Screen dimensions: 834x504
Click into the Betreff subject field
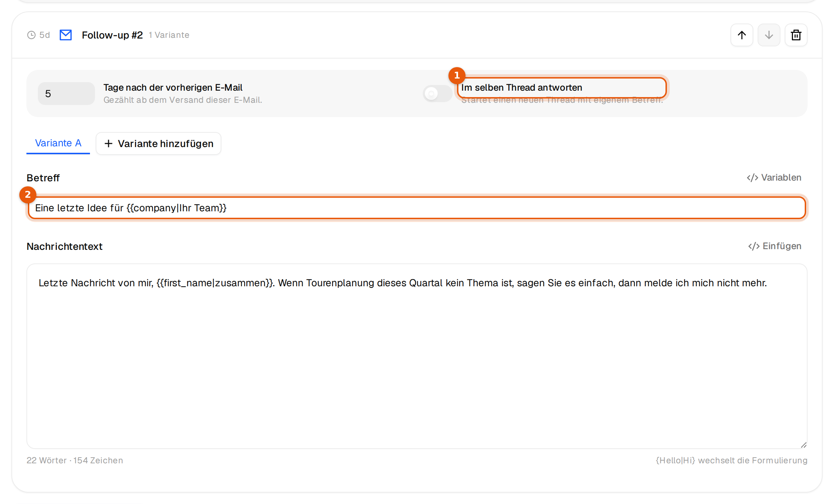coord(417,208)
